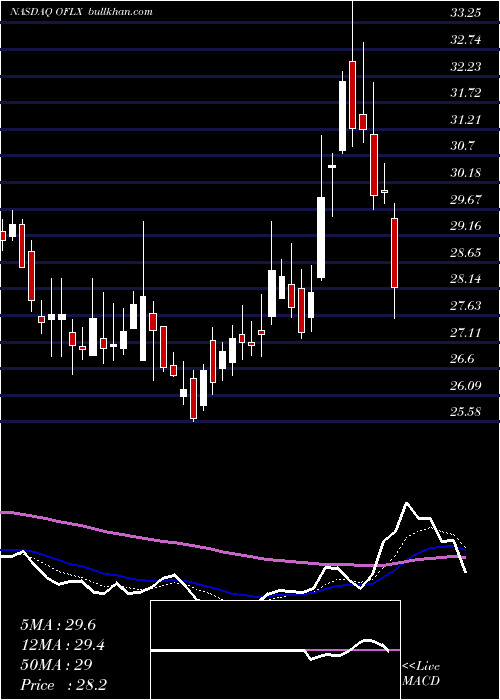Click the tallest red candle at the peak

(x=353, y=95)
